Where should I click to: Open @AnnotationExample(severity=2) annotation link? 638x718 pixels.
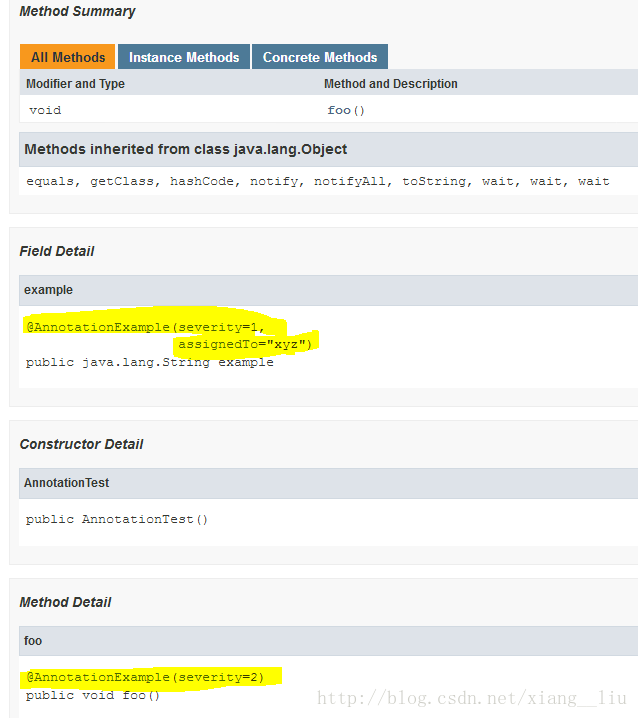[x=145, y=677]
